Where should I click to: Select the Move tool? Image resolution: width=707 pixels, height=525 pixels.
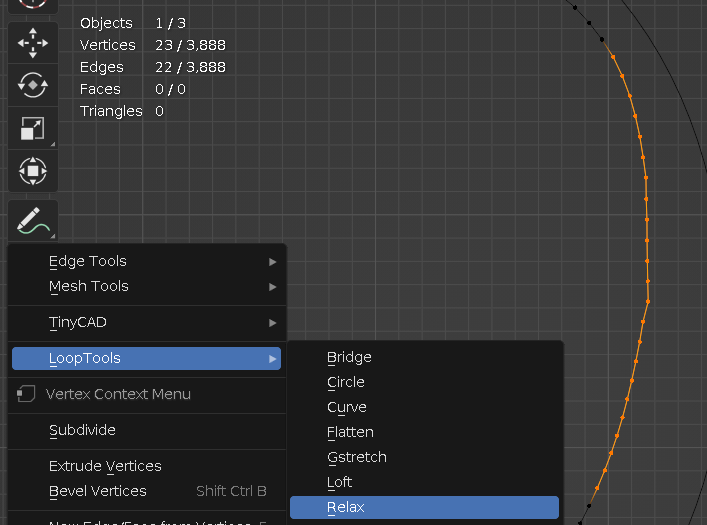(33, 42)
